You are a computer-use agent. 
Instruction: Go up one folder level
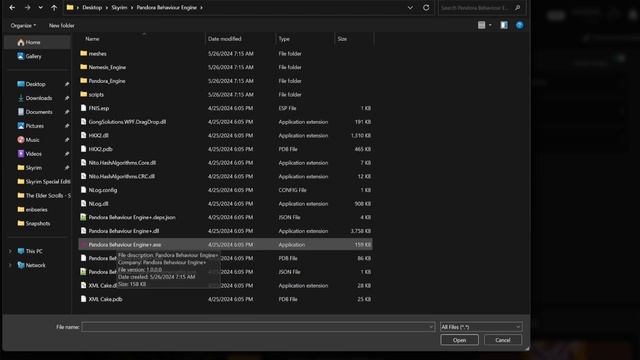point(54,8)
